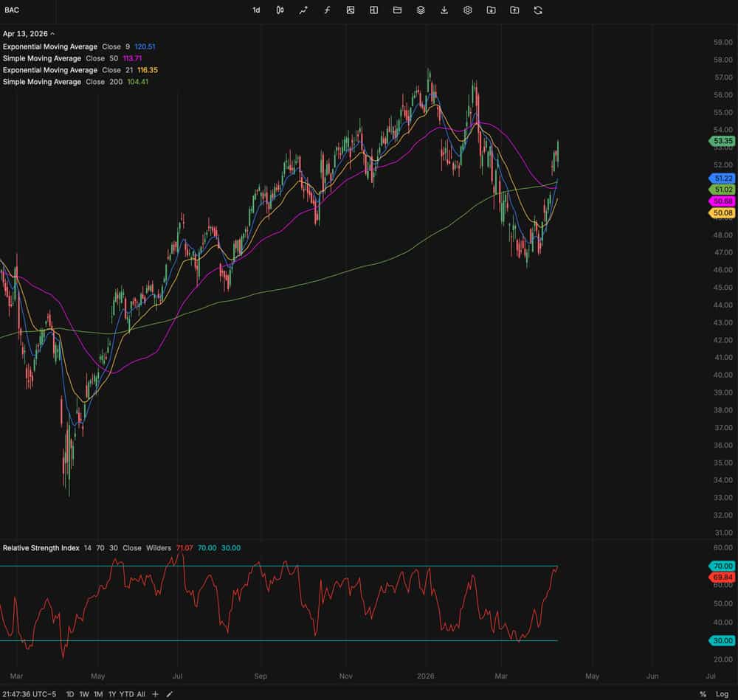Set range to 1Y
This screenshot has width=738, height=700.
point(112,694)
